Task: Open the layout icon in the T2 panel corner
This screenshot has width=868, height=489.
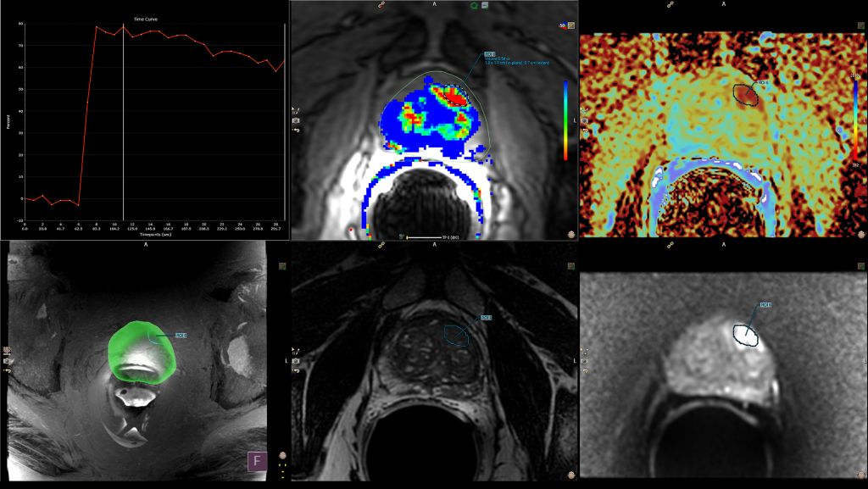Action: (x=570, y=266)
